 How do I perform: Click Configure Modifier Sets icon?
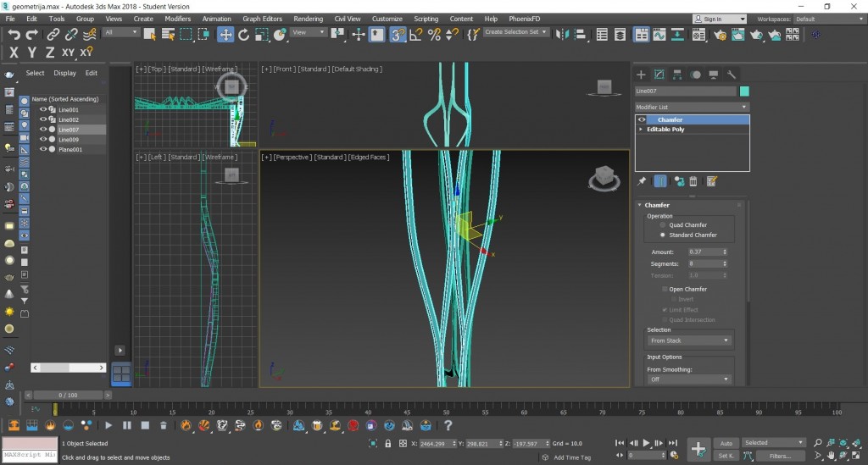point(712,180)
